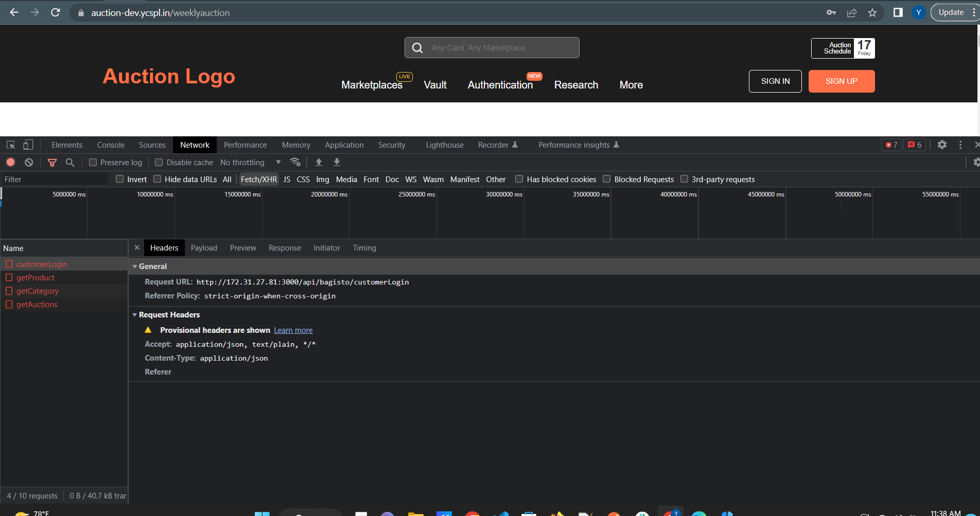The width and height of the screenshot is (980, 516).
Task: Collapse the General section
Action: [x=135, y=266]
